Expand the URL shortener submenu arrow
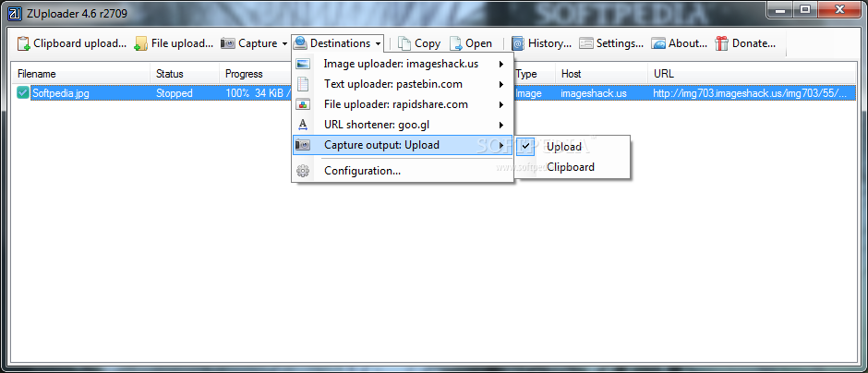Image resolution: width=868 pixels, height=373 pixels. click(501, 125)
